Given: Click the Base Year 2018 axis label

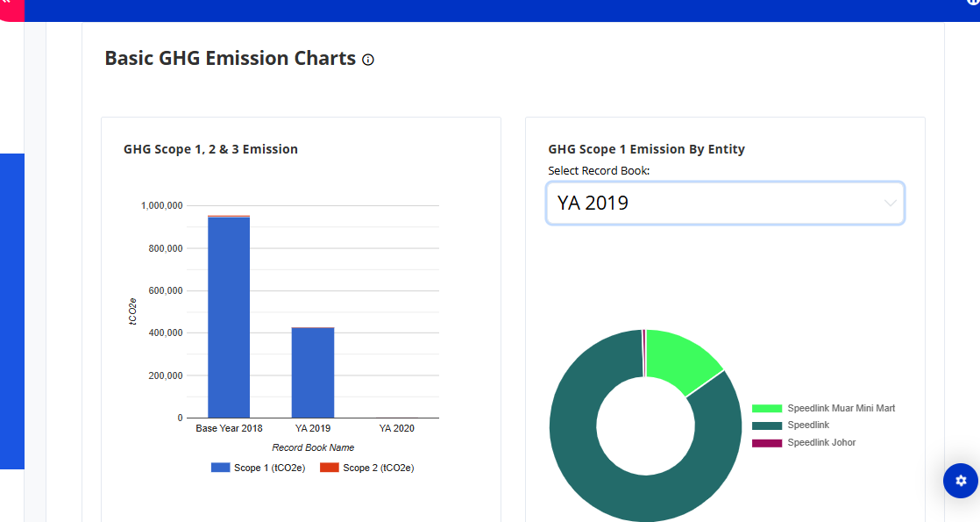Looking at the screenshot, I should pyautogui.click(x=229, y=428).
